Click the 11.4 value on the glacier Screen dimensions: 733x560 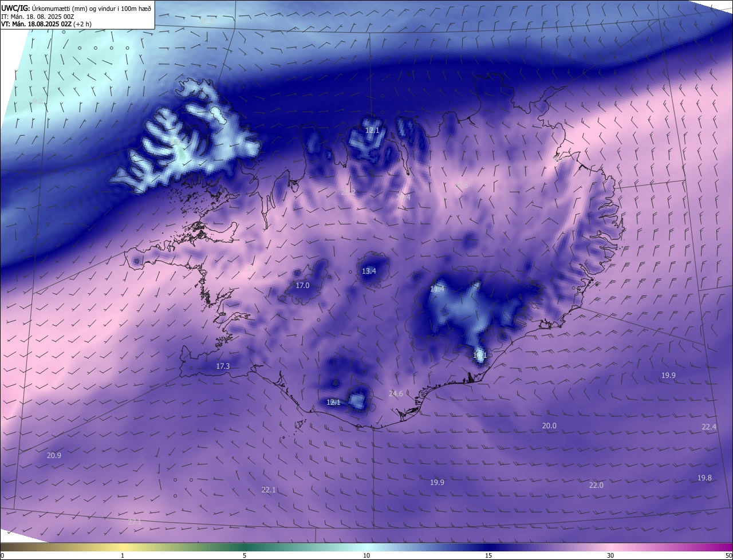point(437,289)
